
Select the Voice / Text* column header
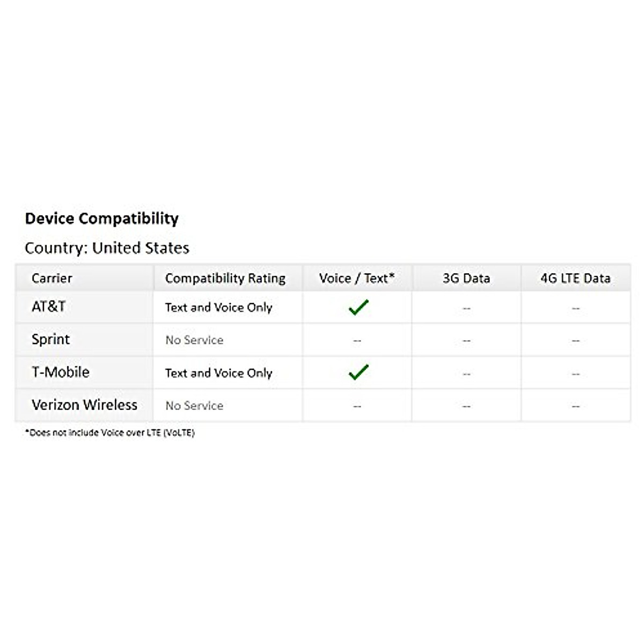(x=356, y=278)
